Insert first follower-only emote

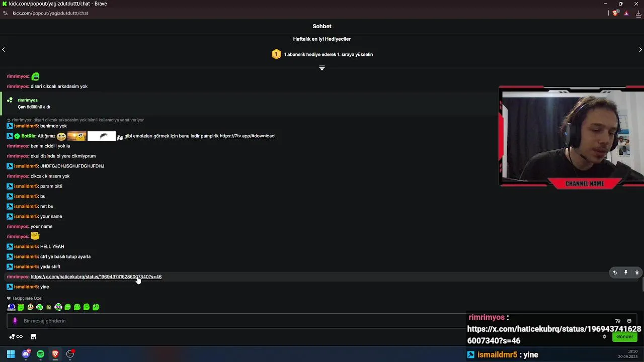pyautogui.click(x=11, y=307)
